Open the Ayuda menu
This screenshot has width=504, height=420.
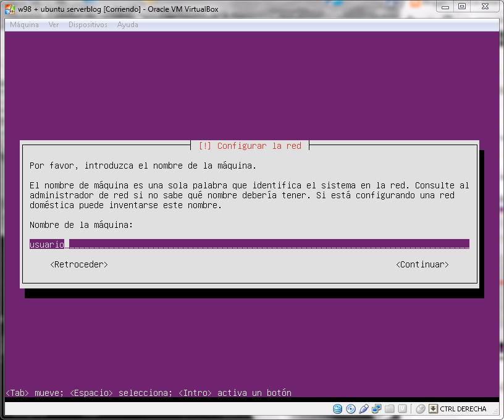[128, 25]
